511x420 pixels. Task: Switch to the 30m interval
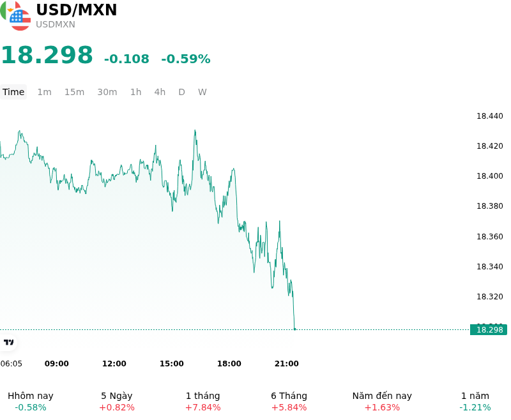click(x=107, y=92)
